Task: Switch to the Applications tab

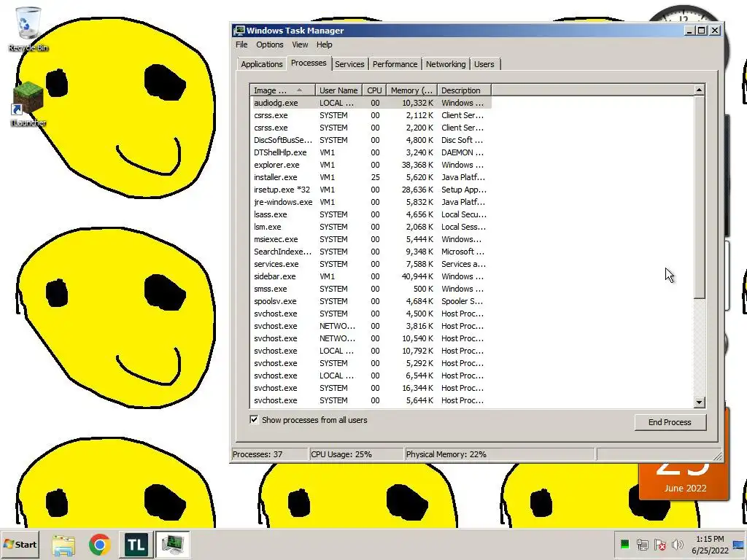Action: click(x=262, y=64)
